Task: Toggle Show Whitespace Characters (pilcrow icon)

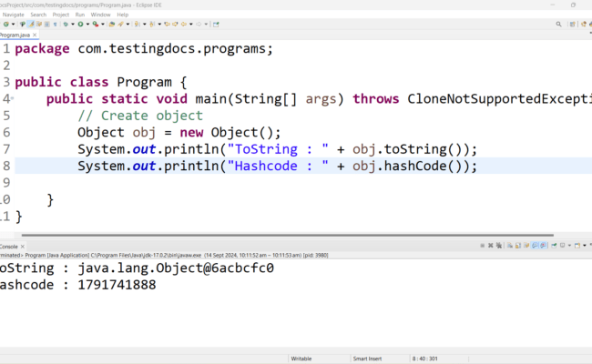Action: (x=56, y=25)
